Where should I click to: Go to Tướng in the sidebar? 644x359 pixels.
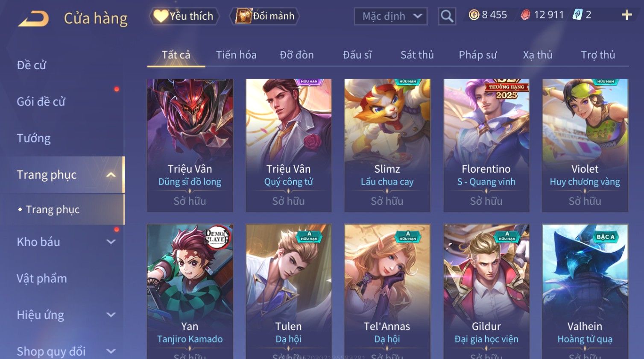click(x=34, y=138)
